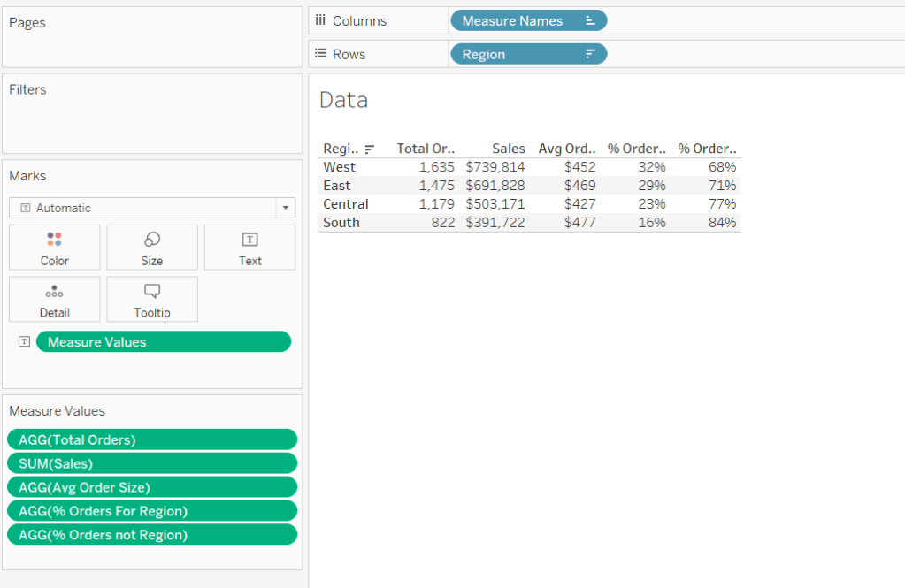Click sort icon beside Regi.. header

tap(370, 149)
